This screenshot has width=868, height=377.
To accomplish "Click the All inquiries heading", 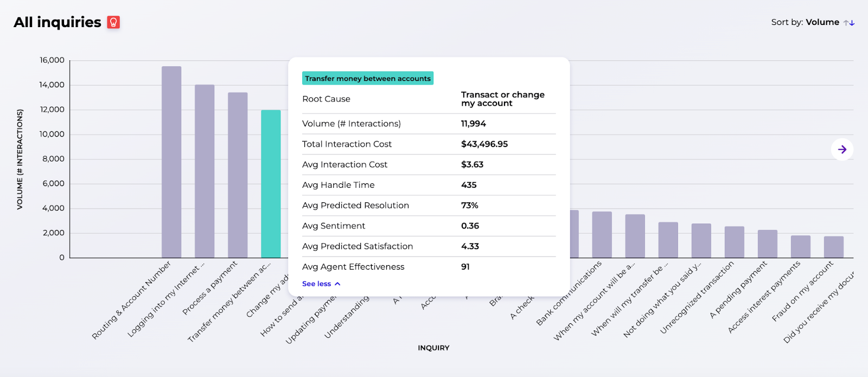I will click(58, 22).
